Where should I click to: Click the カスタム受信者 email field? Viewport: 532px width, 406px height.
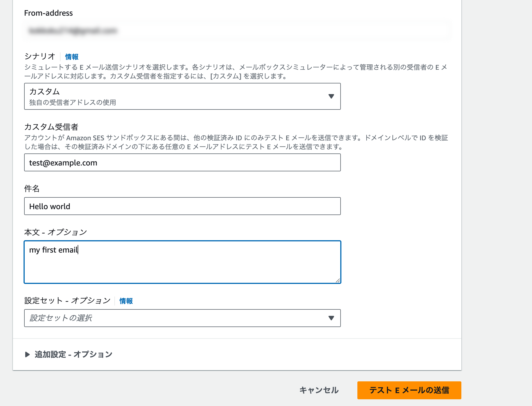pyautogui.click(x=182, y=162)
